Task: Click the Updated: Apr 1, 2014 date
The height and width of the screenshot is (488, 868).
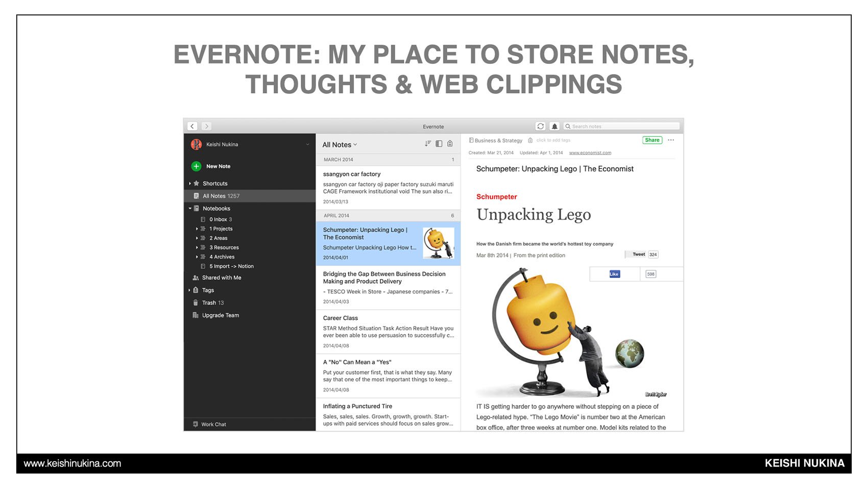Action: tap(541, 153)
